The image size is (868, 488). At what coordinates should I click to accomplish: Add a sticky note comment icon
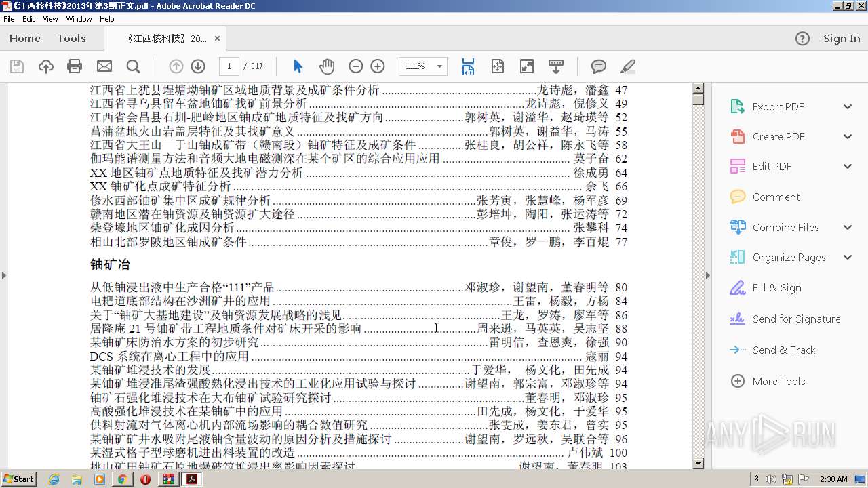point(599,66)
